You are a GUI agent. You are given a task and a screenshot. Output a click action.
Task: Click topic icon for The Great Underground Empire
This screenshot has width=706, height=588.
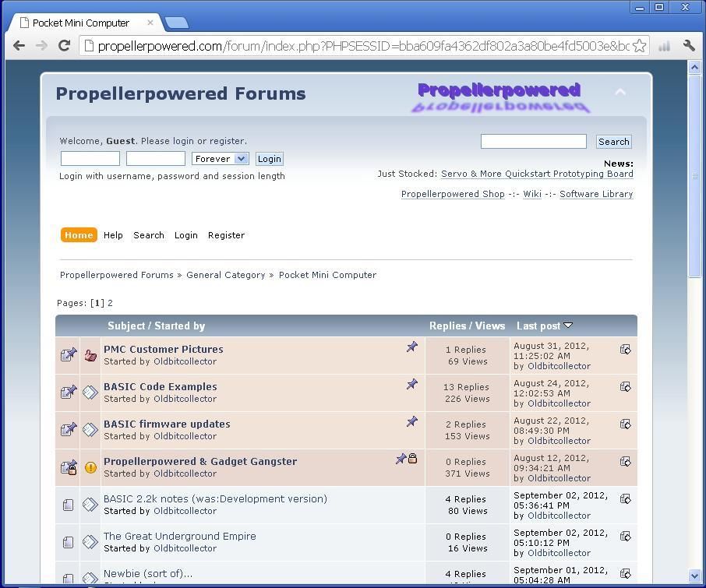[x=68, y=542]
